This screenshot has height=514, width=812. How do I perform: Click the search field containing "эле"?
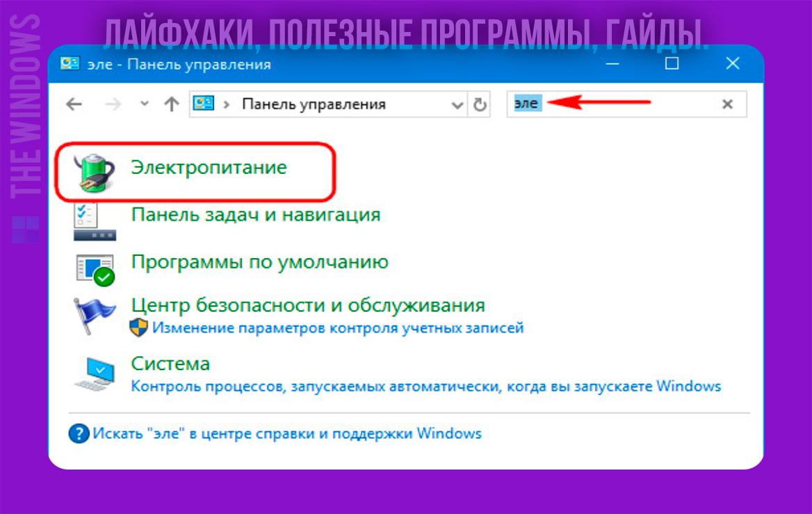tap(626, 104)
